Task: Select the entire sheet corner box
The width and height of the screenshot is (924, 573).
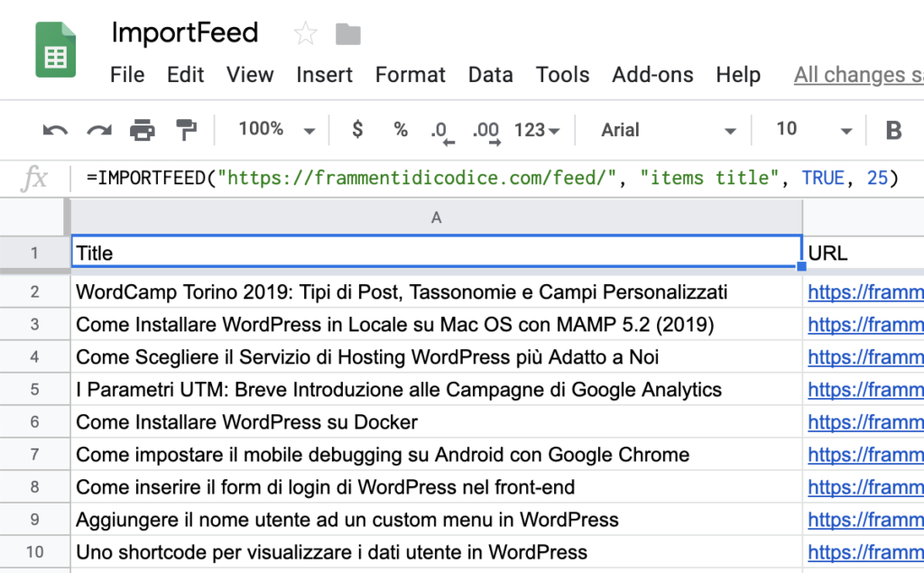Action: [32, 217]
